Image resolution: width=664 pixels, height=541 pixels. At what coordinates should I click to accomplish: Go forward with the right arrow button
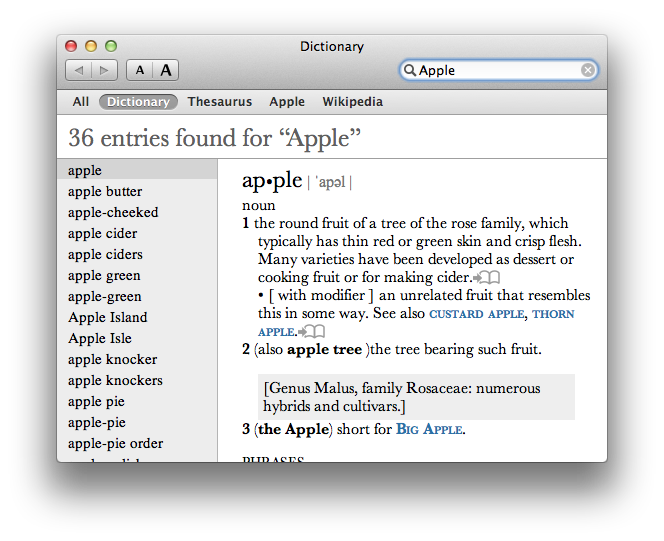tap(104, 70)
